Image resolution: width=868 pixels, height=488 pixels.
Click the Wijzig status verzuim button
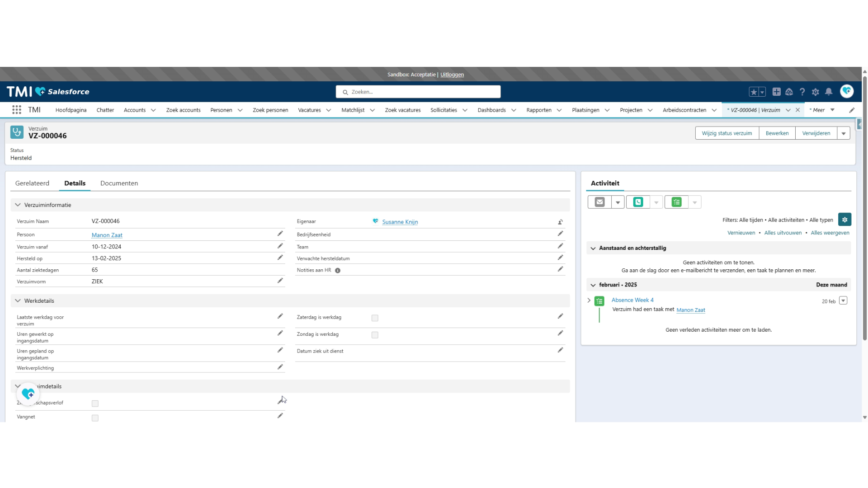point(726,133)
